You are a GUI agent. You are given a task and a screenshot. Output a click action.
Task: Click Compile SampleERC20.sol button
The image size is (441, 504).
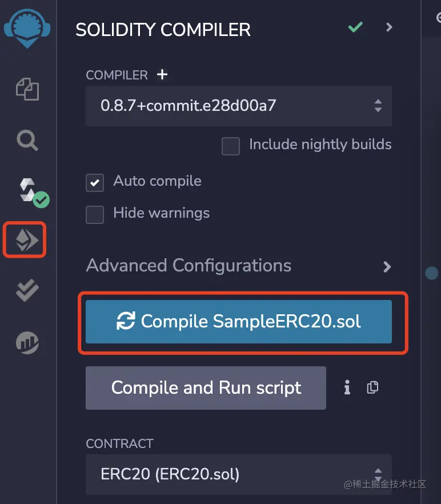[x=238, y=321]
